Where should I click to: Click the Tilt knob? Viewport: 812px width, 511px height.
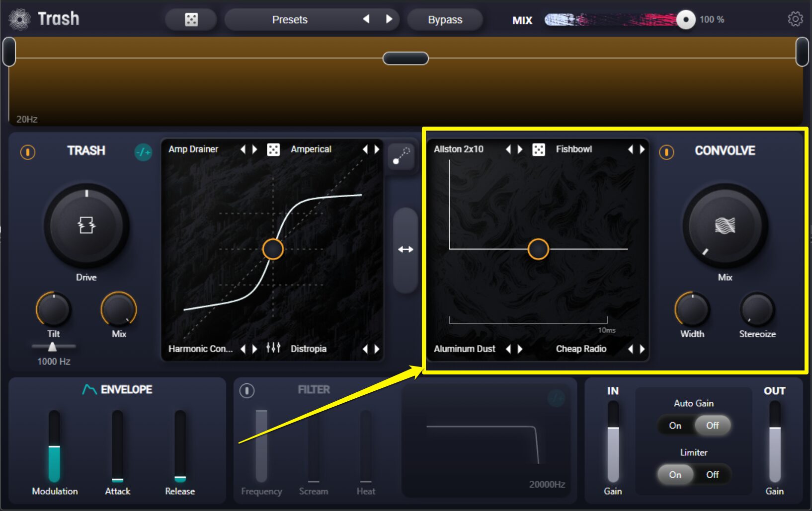click(x=53, y=309)
